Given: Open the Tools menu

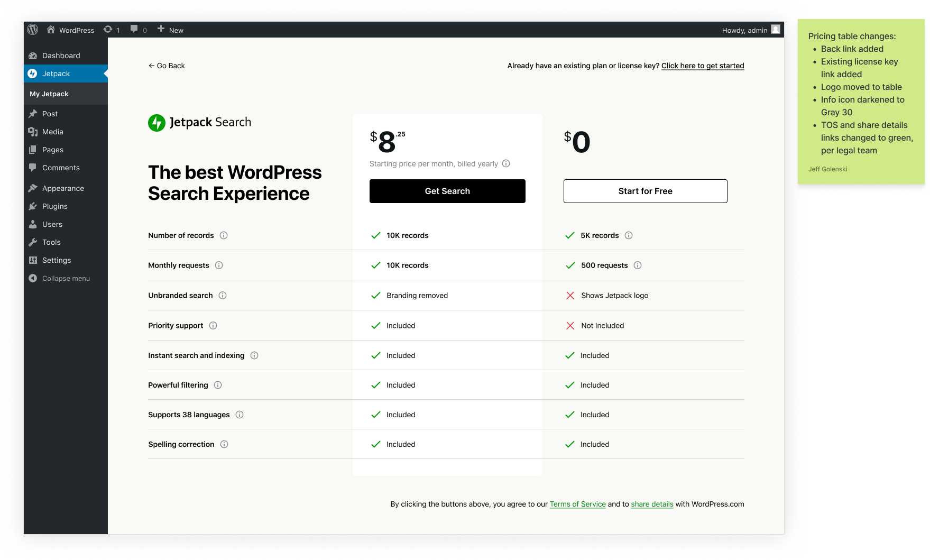Looking at the screenshot, I should (x=66, y=242).
